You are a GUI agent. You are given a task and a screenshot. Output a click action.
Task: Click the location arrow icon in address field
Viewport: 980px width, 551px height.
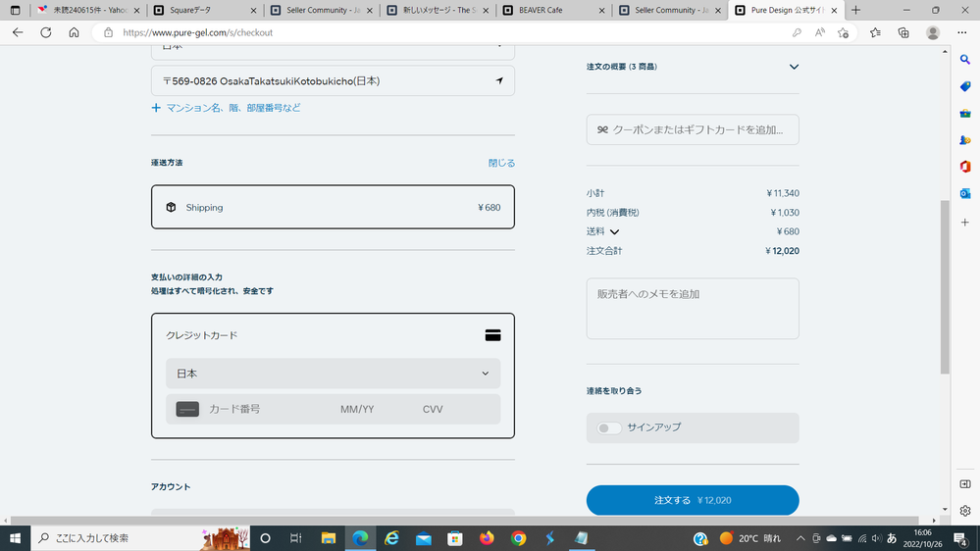click(499, 80)
